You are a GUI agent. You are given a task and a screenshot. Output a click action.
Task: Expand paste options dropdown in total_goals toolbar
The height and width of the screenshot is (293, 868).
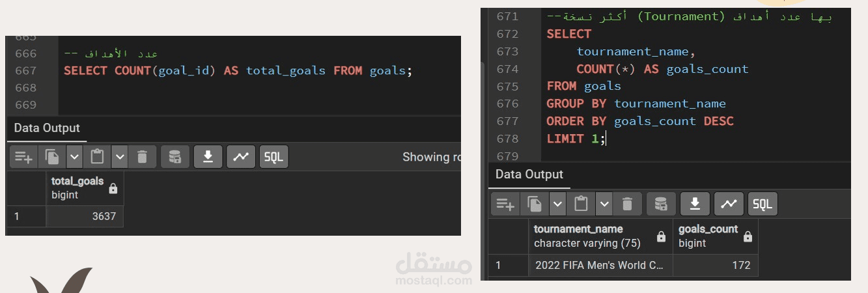[120, 157]
